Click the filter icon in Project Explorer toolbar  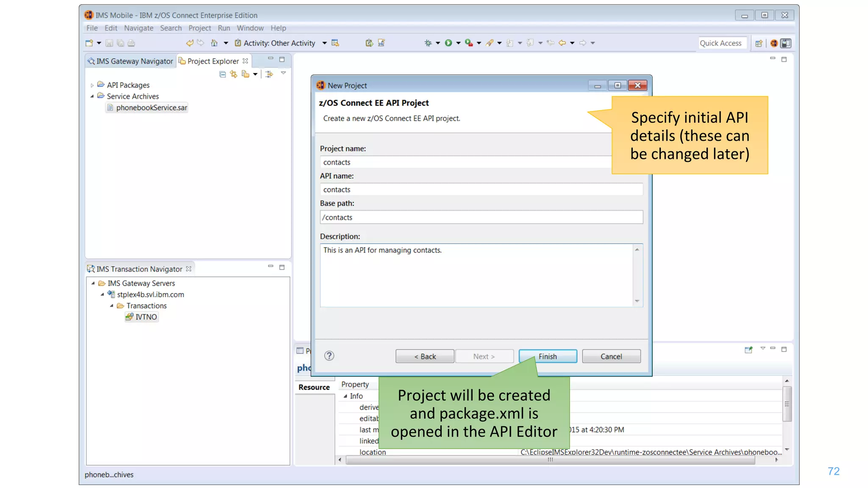coord(269,74)
